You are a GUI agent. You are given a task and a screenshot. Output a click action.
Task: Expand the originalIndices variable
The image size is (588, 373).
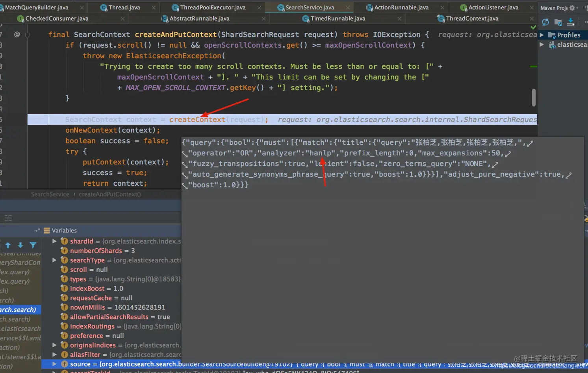click(55, 345)
